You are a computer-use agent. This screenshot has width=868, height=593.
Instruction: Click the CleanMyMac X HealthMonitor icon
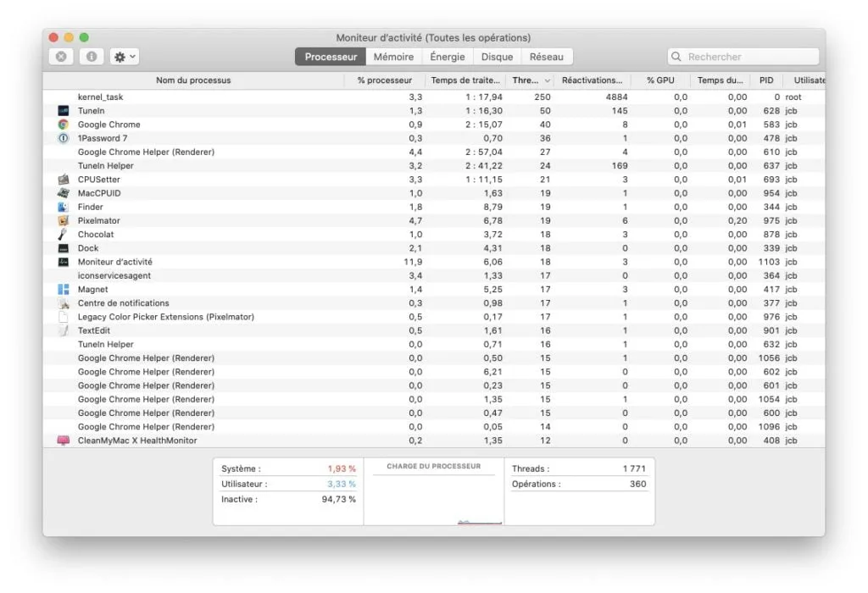pyautogui.click(x=63, y=441)
